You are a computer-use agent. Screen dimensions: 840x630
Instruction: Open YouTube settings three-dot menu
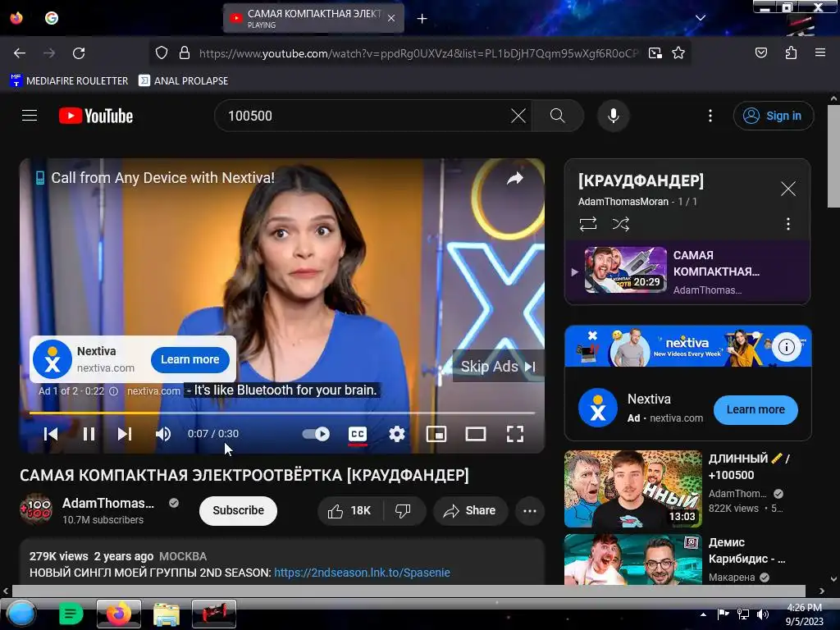pyautogui.click(x=710, y=116)
